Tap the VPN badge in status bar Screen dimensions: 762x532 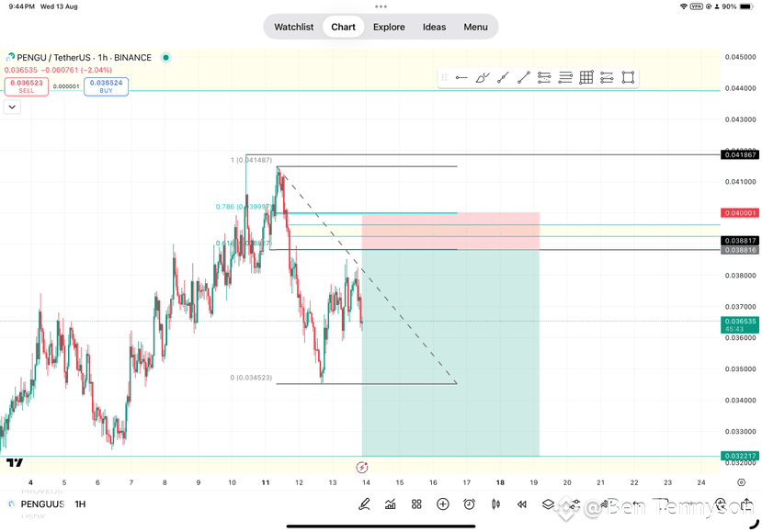(x=697, y=6)
